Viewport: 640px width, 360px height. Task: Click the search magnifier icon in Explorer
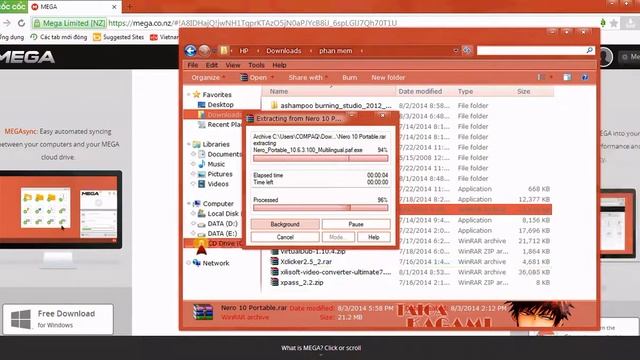589,50
